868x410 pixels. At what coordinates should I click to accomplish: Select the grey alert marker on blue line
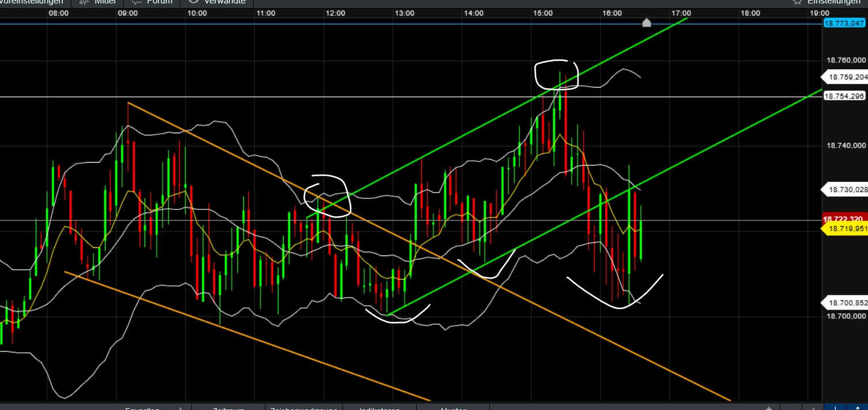pyautogui.click(x=647, y=22)
